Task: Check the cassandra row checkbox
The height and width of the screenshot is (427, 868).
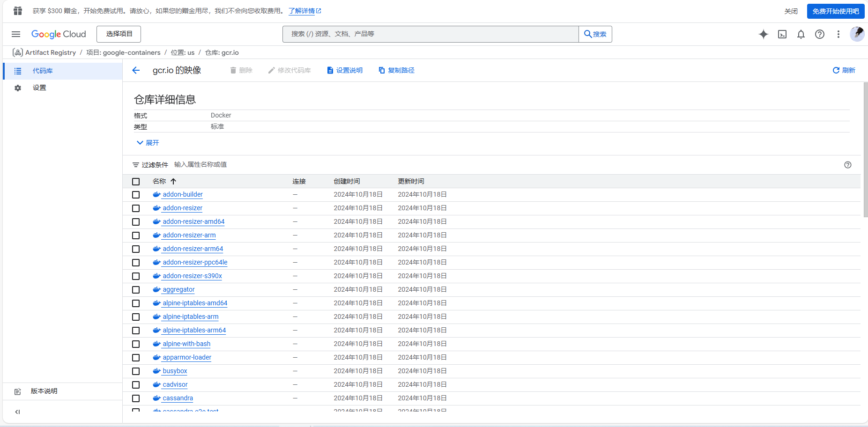Action: pos(136,398)
